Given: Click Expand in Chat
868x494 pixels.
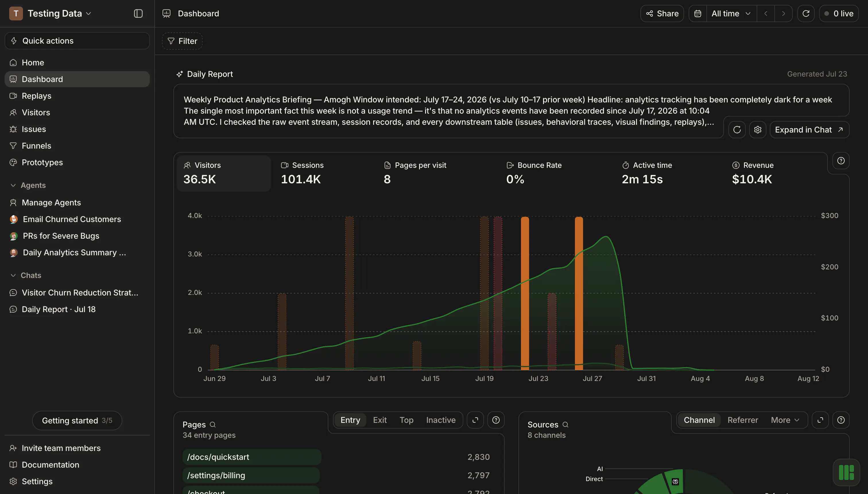Looking at the screenshot, I should pyautogui.click(x=809, y=130).
